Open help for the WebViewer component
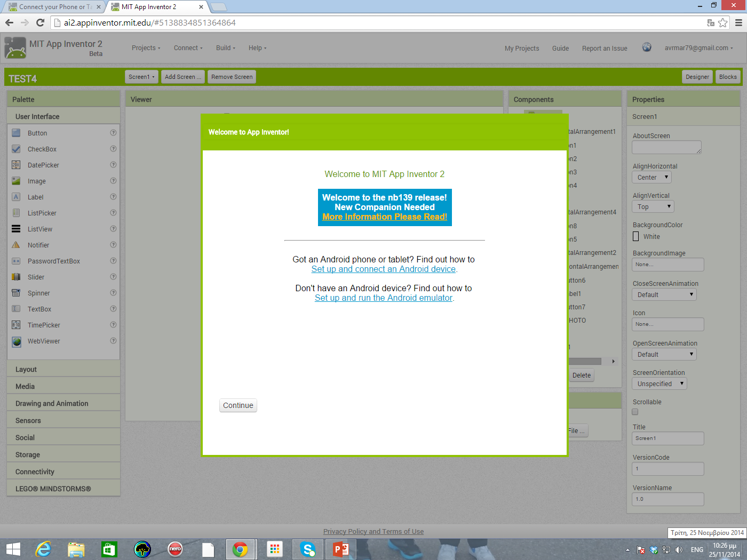Image resolution: width=747 pixels, height=560 pixels. point(113,341)
